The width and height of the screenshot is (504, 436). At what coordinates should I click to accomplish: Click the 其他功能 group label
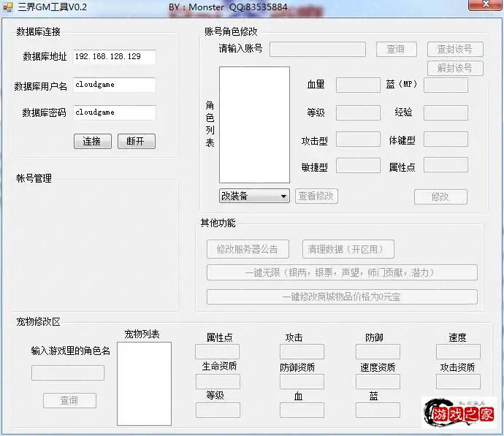tap(218, 223)
